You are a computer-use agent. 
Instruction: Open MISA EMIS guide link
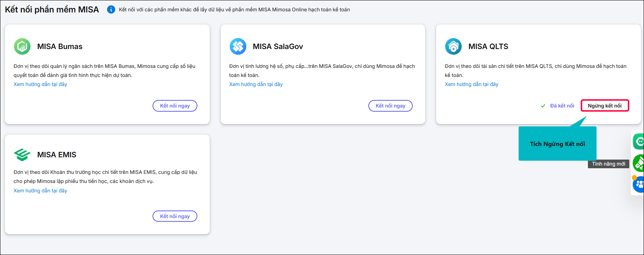coord(40,190)
